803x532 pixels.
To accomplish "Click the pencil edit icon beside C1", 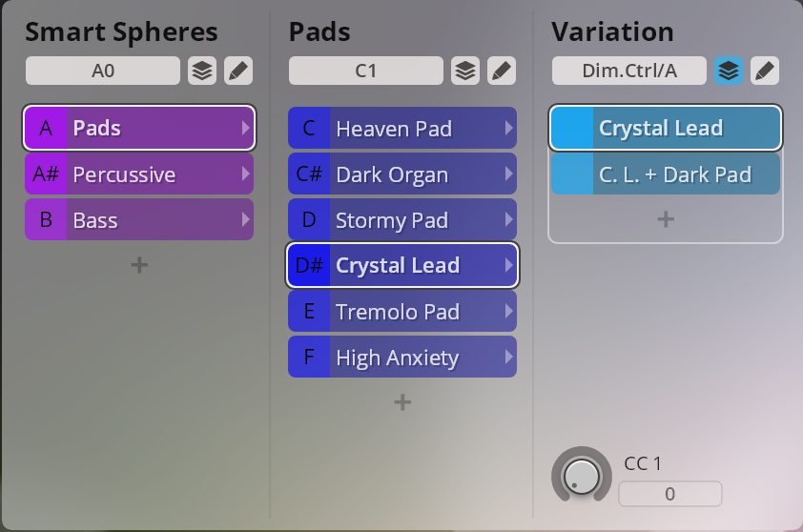I will pos(502,71).
